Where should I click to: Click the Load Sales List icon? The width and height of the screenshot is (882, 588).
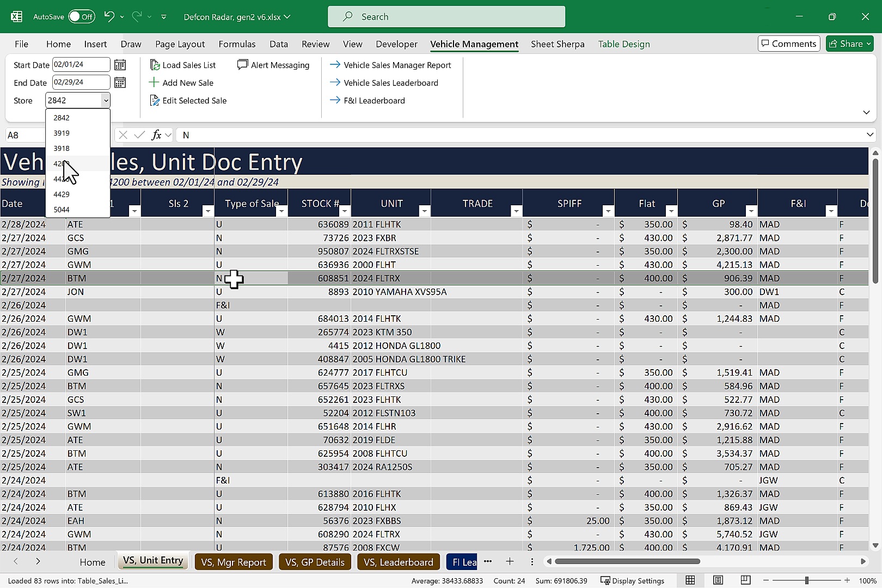[155, 64]
